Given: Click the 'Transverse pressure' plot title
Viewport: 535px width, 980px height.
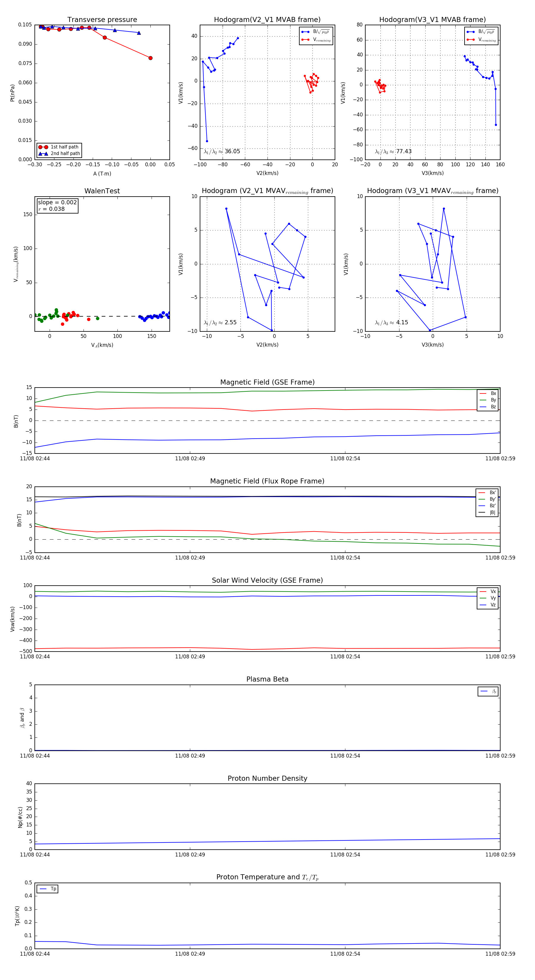Looking at the screenshot, I should pyautogui.click(x=102, y=20).
